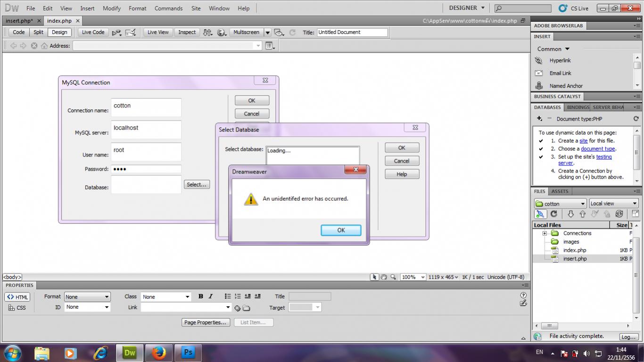Viewport: 644px width, 362px height.
Task: Open the site dropdown showing cotton
Action: [x=561, y=204]
